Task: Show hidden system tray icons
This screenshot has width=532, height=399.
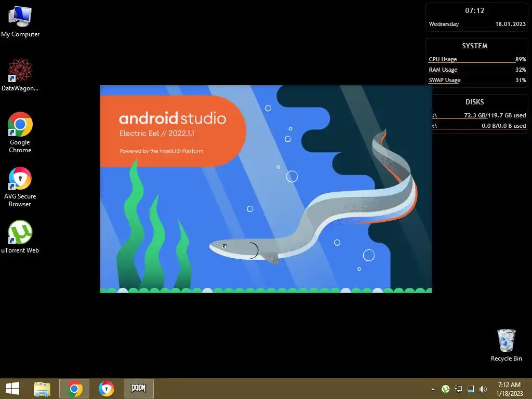Action: click(433, 389)
